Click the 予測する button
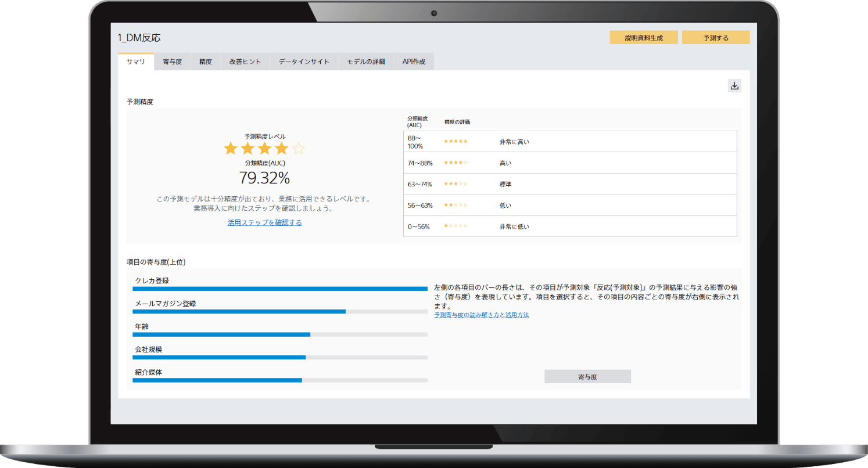 point(716,37)
